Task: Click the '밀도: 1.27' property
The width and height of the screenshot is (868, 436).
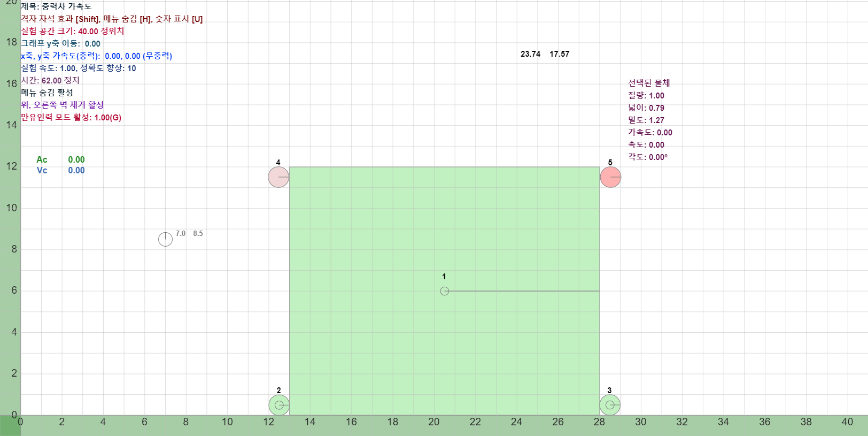Action: click(x=646, y=120)
